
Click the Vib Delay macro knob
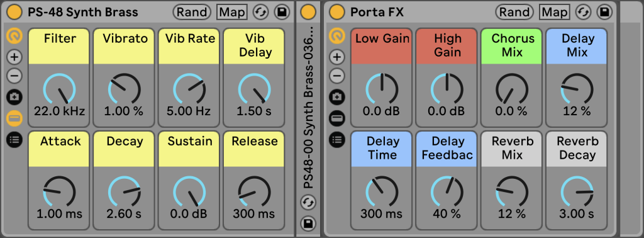coord(254,89)
